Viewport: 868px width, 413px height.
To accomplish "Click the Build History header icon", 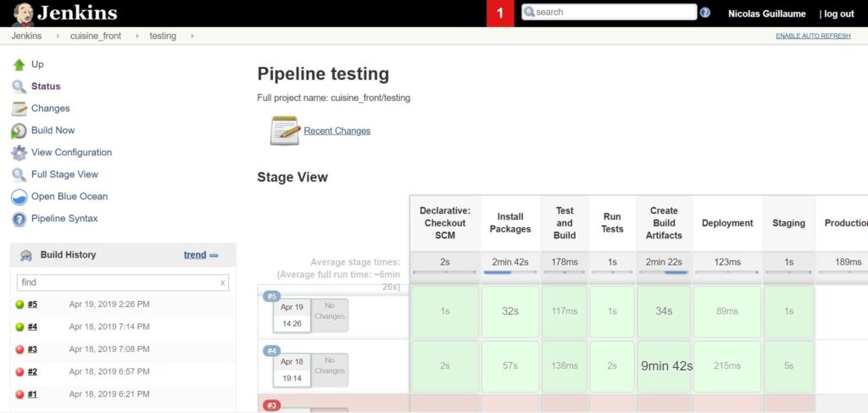I will [x=26, y=255].
